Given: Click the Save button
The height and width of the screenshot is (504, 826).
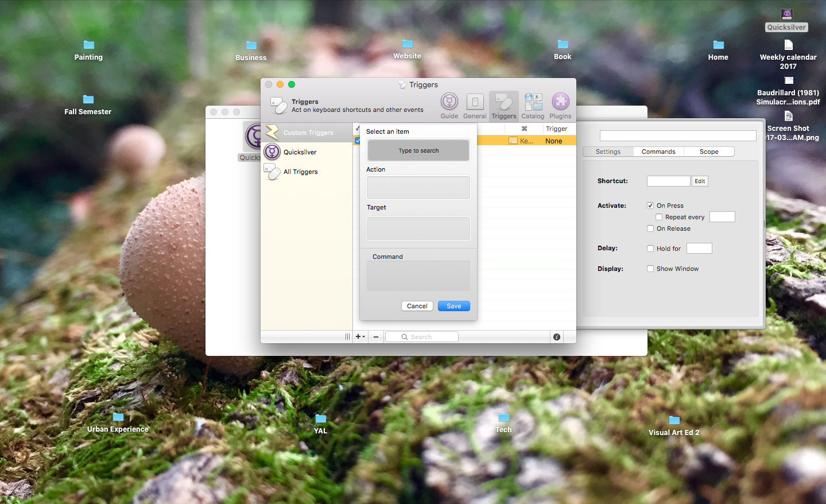Looking at the screenshot, I should pyautogui.click(x=454, y=306).
